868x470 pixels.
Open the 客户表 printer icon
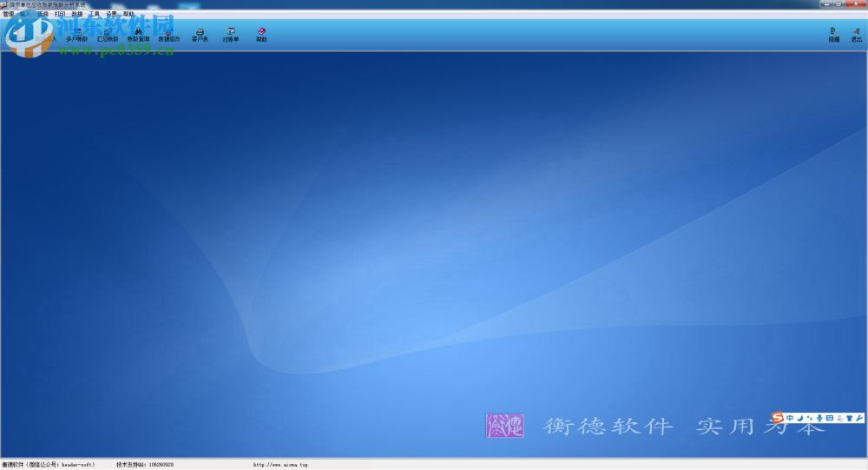coord(200,36)
